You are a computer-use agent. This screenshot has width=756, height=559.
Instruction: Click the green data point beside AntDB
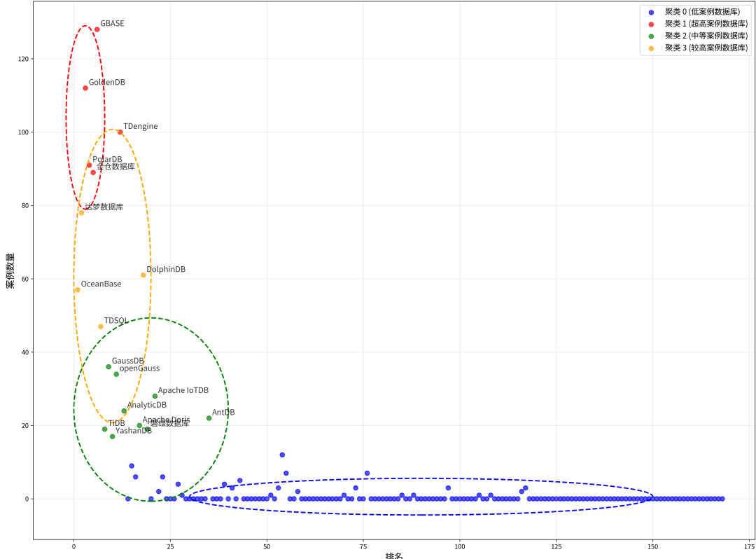(209, 418)
